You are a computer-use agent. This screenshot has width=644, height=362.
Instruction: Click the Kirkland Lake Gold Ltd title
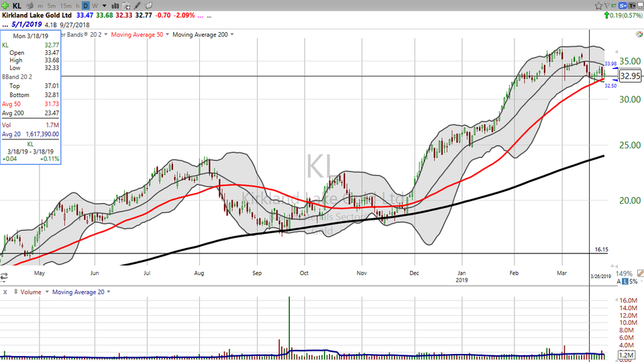[37, 15]
